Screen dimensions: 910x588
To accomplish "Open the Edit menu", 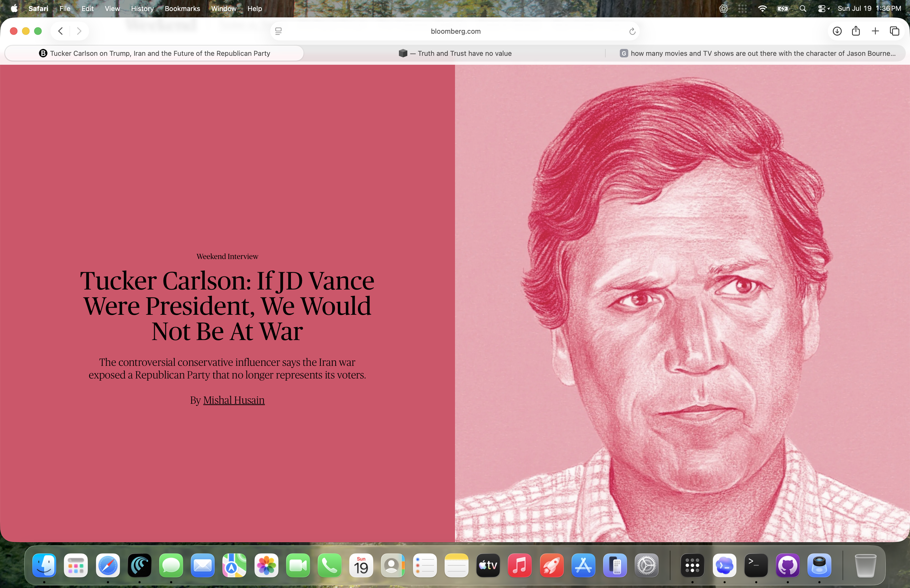I will [87, 8].
